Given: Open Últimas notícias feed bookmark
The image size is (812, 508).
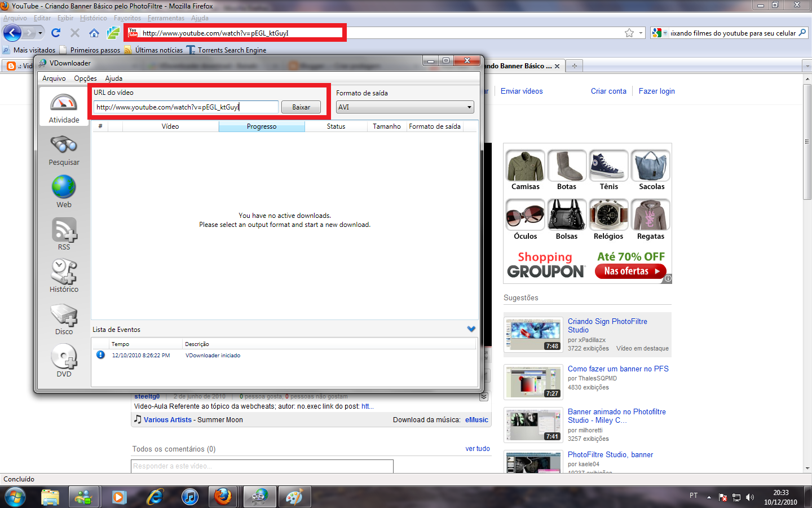Looking at the screenshot, I should pos(153,50).
